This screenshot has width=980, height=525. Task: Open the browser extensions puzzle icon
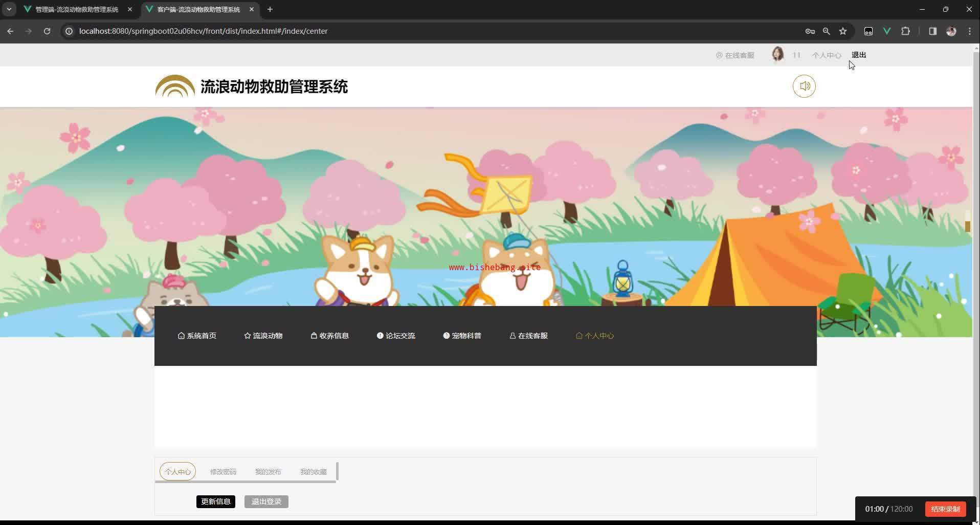pyautogui.click(x=905, y=31)
